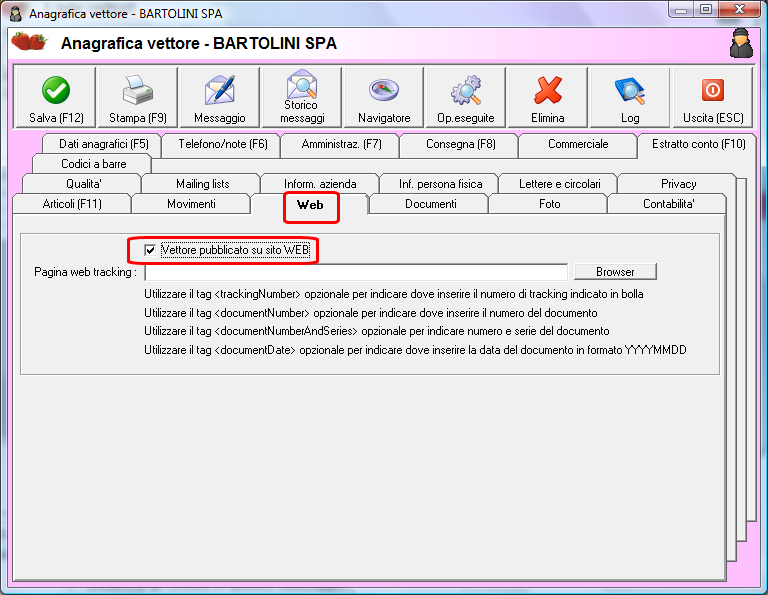This screenshot has height=595, width=768.
Task: Switch to Articoli (F11) tab
Action: coord(72,204)
